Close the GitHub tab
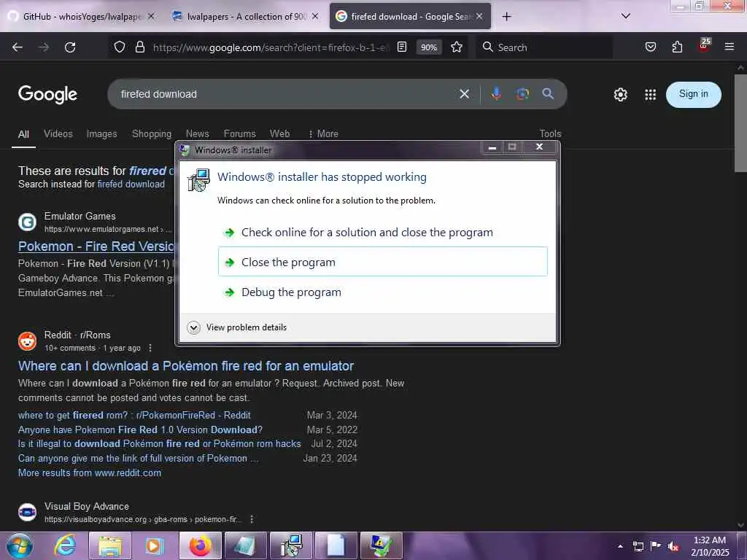This screenshot has width=747, height=560. pyautogui.click(x=150, y=16)
